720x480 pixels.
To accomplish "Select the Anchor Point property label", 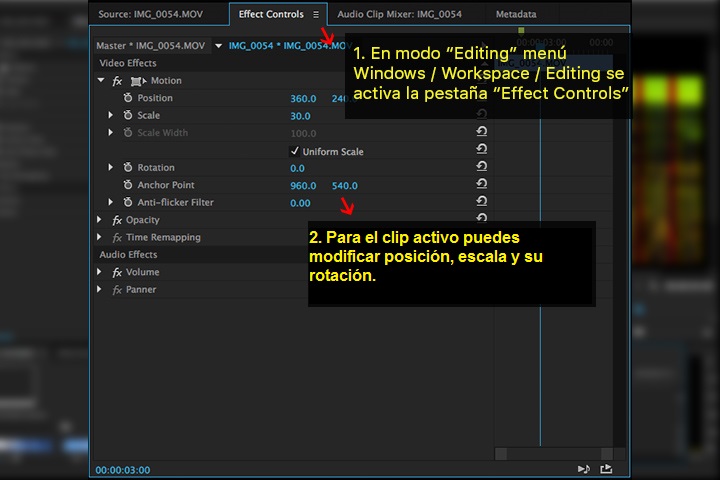I will click(x=166, y=185).
